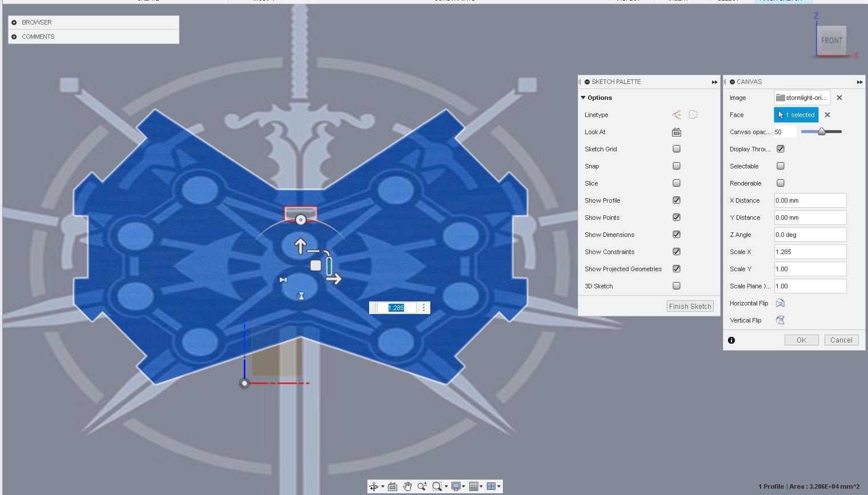This screenshot has width=868, height=495.
Task: Enable the Renderable checkbox
Action: (x=781, y=183)
